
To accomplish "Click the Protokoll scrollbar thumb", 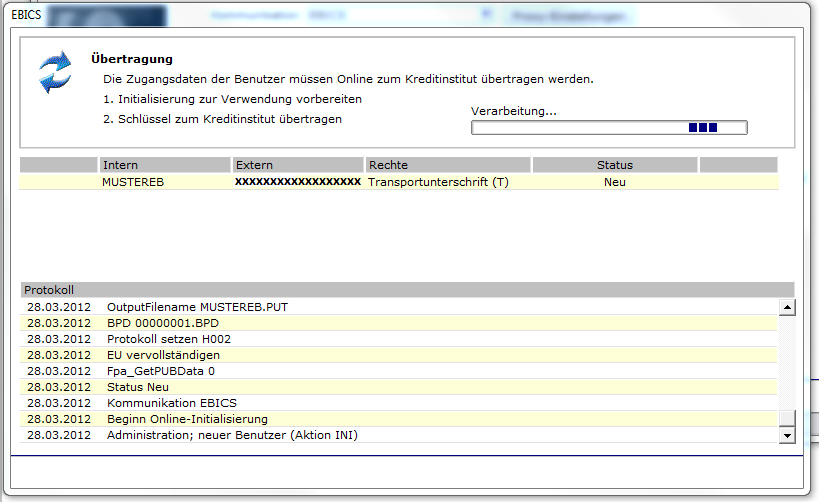I will 787,418.
